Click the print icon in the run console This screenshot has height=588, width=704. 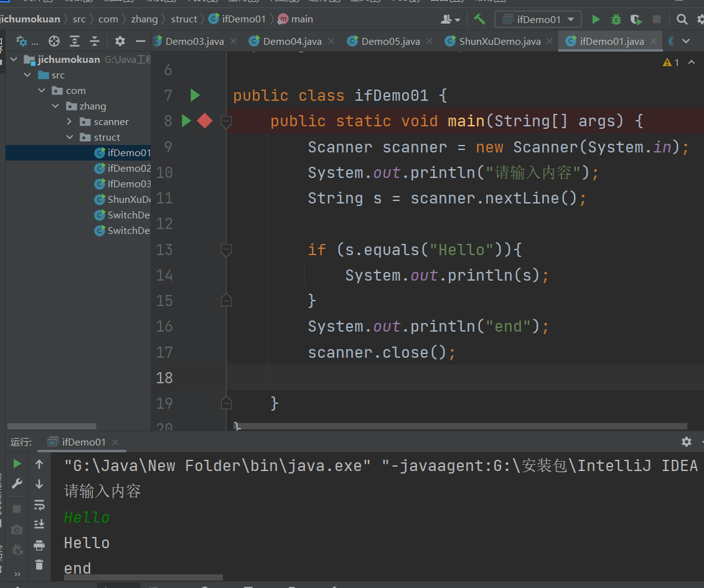(x=39, y=545)
